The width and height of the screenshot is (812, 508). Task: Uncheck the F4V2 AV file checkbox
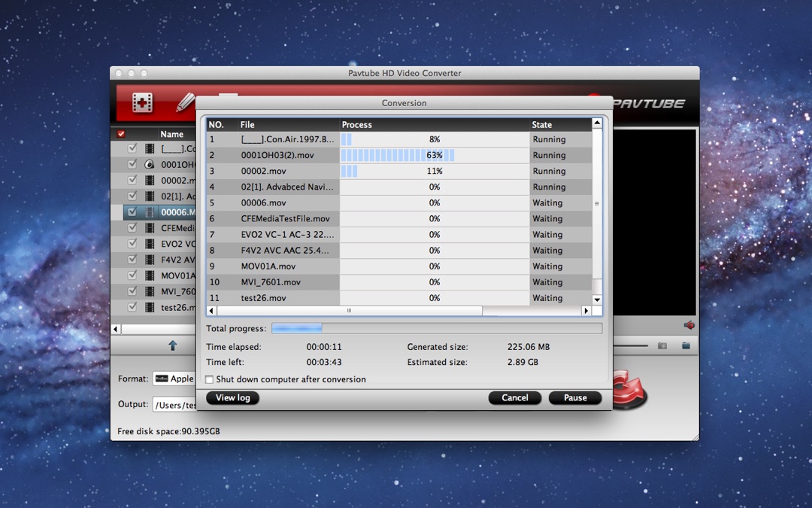click(x=132, y=259)
